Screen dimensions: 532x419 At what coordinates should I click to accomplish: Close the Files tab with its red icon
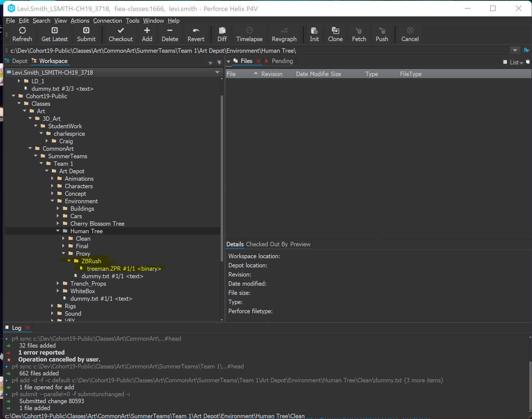pos(258,61)
